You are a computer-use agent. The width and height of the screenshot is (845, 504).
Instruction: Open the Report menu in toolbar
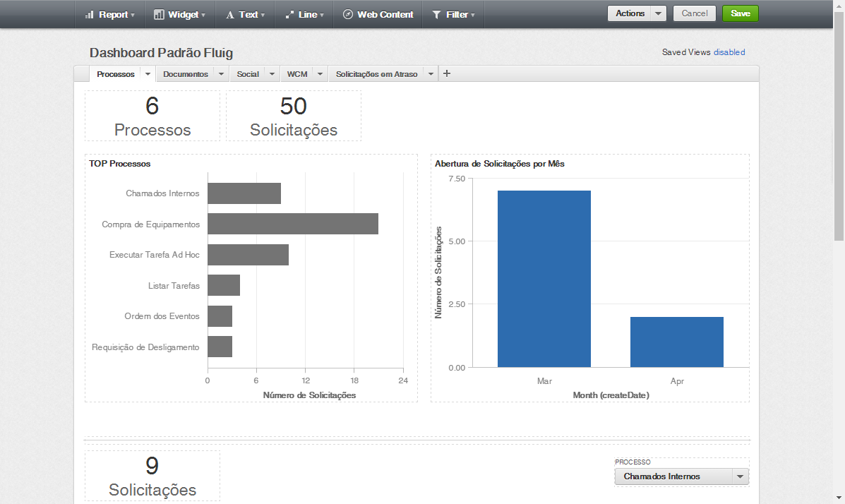tap(109, 14)
